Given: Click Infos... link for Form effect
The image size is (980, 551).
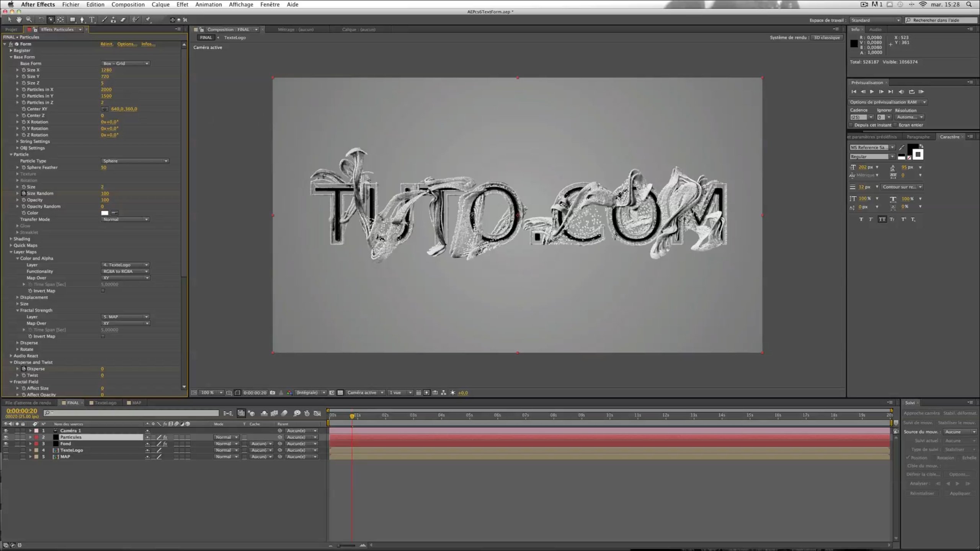Looking at the screenshot, I should [148, 44].
